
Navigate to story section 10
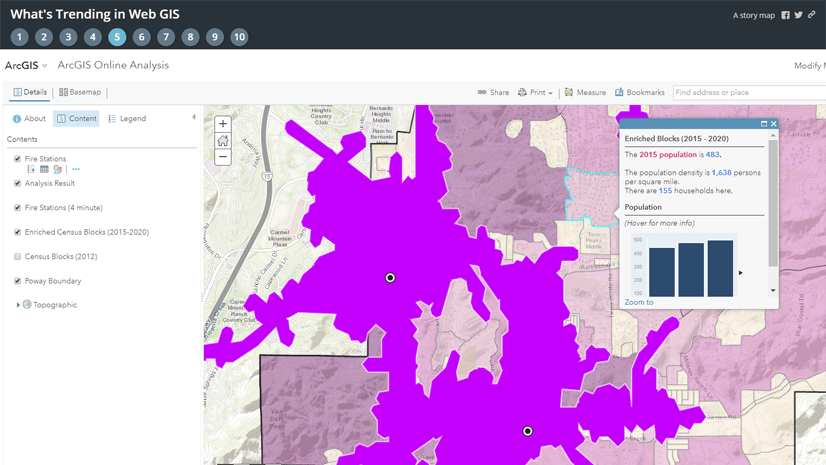(x=239, y=37)
